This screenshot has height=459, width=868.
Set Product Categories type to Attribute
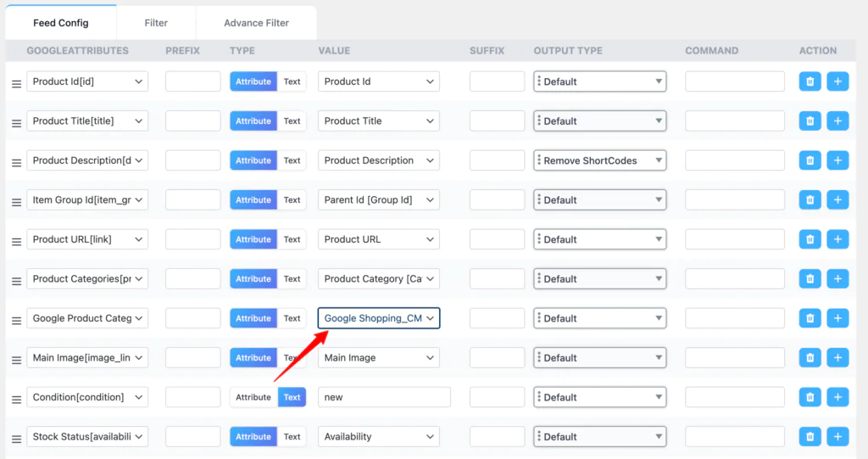pyautogui.click(x=253, y=279)
